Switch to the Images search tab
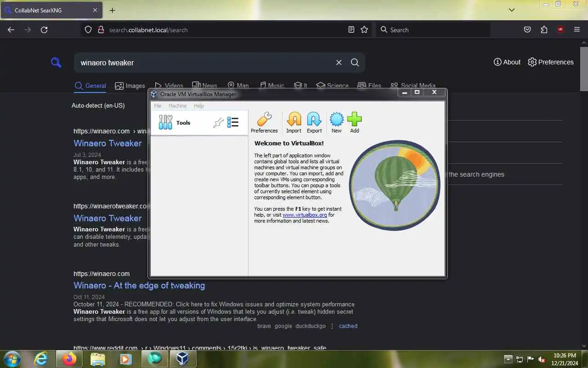 pos(130,86)
